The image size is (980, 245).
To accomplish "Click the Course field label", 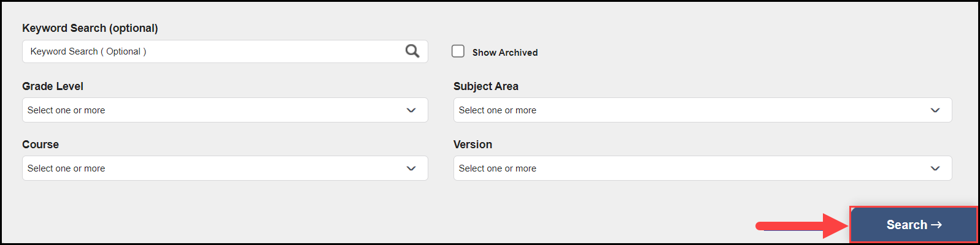I will pyautogui.click(x=41, y=145).
